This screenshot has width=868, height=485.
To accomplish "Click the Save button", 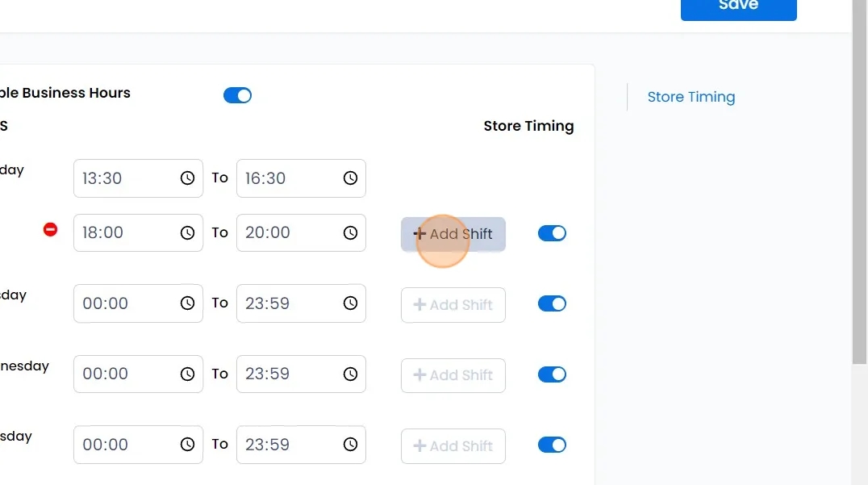I will (x=738, y=6).
